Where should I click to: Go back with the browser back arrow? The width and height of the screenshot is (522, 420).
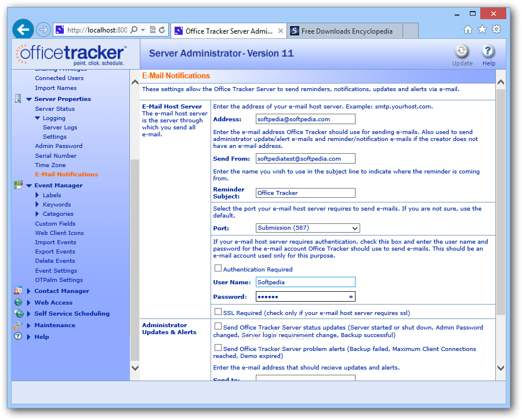[x=23, y=30]
